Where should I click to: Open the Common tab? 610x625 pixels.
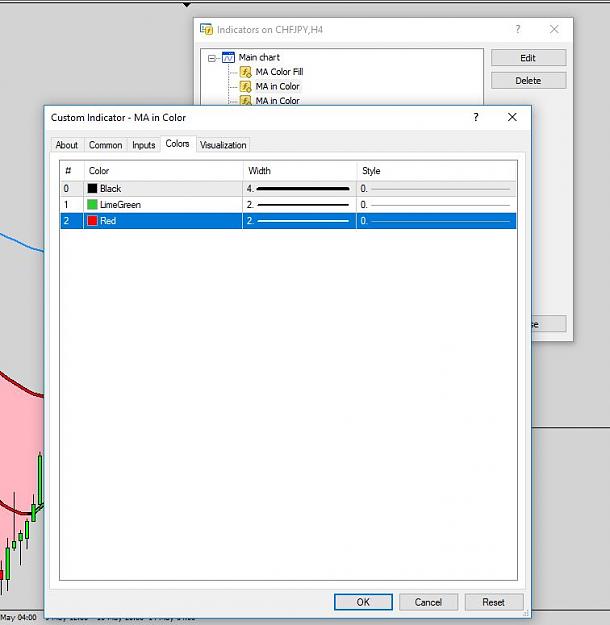(x=106, y=145)
